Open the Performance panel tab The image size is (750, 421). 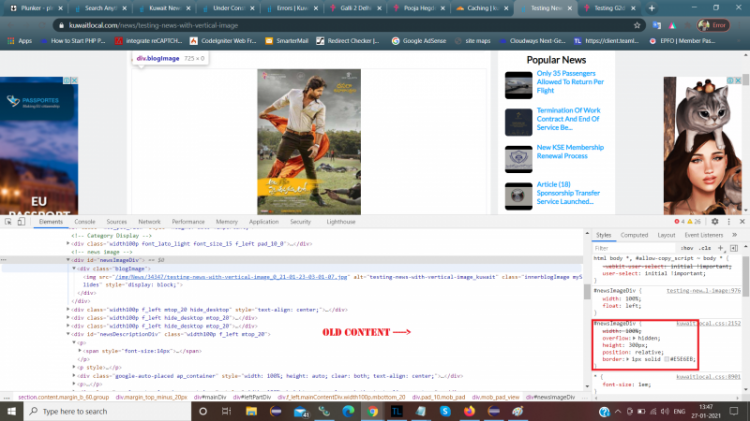(x=188, y=222)
